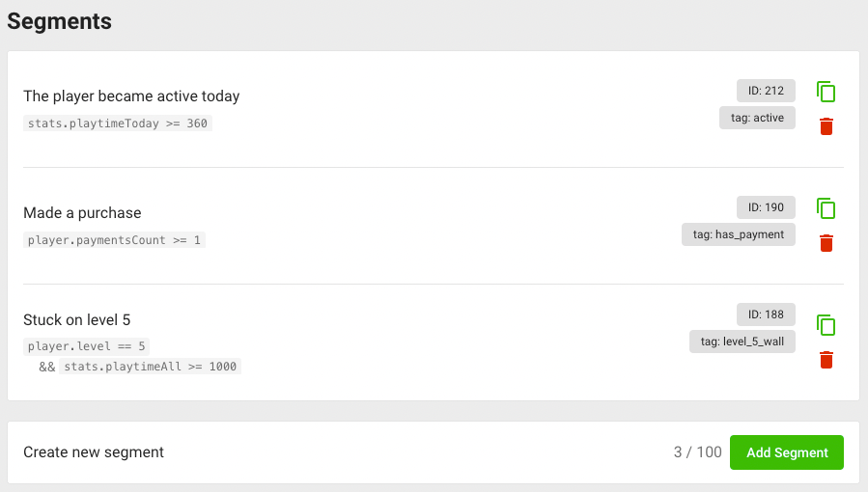Copy the 'The player became active today' segment
The height and width of the screenshot is (492, 868).
826,92
